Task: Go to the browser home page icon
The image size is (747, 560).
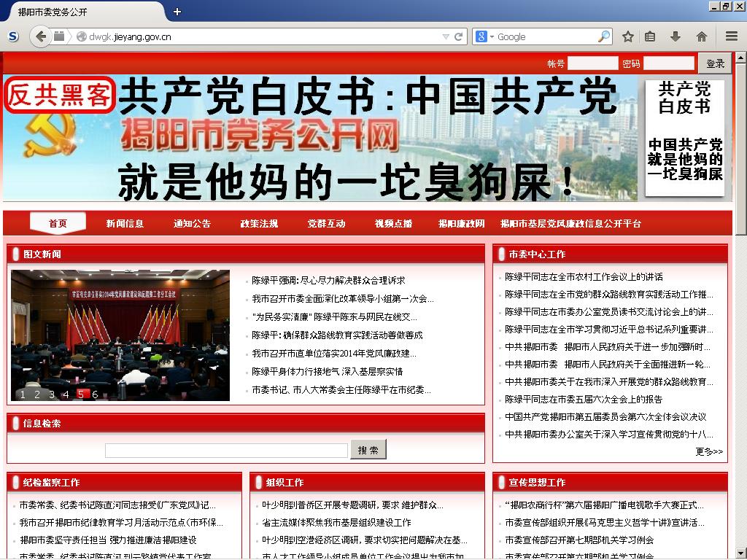Action: tap(702, 36)
